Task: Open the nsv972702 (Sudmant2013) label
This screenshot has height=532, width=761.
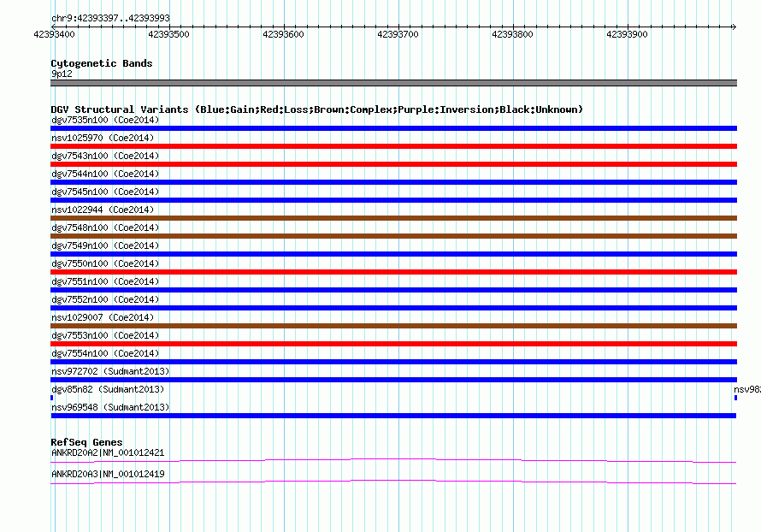Action: click(x=110, y=371)
